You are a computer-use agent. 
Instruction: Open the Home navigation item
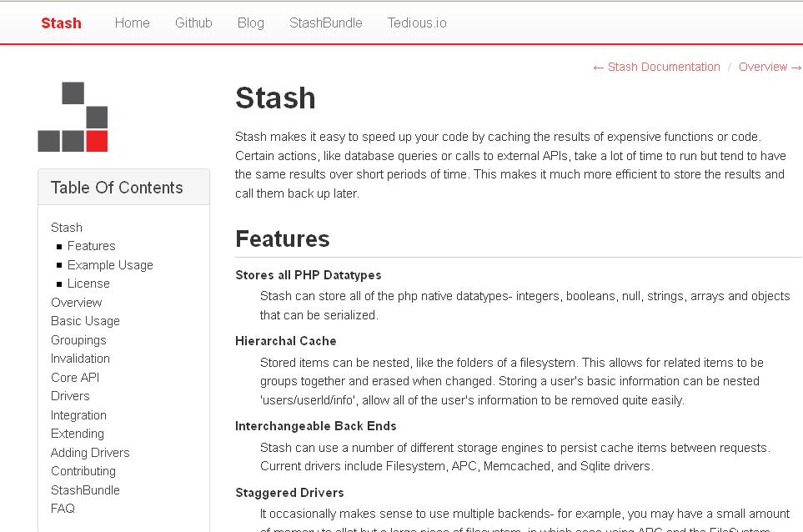[132, 23]
